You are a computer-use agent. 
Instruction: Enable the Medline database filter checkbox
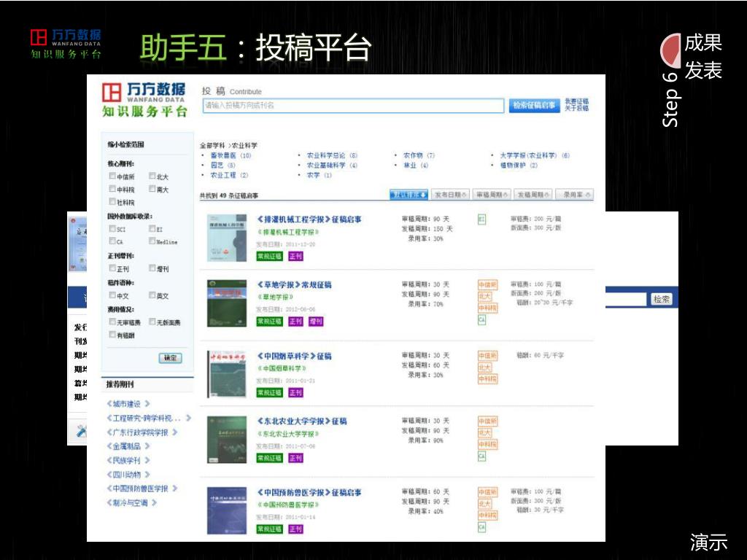[152, 241]
